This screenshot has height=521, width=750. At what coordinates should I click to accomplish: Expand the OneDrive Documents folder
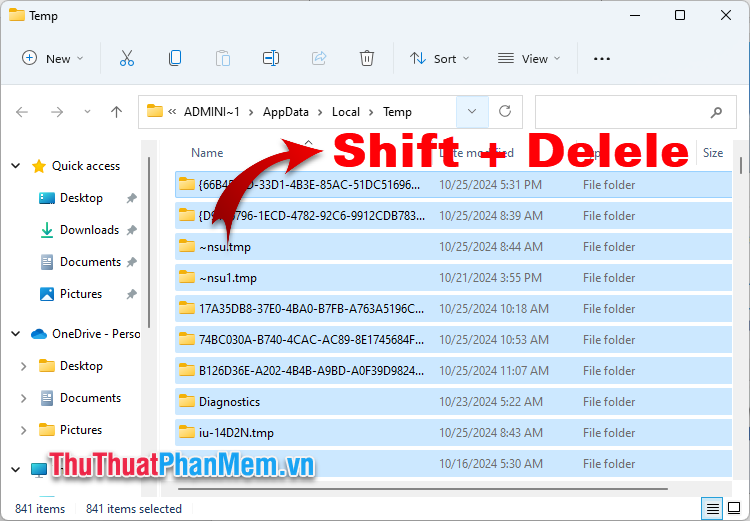pos(23,398)
